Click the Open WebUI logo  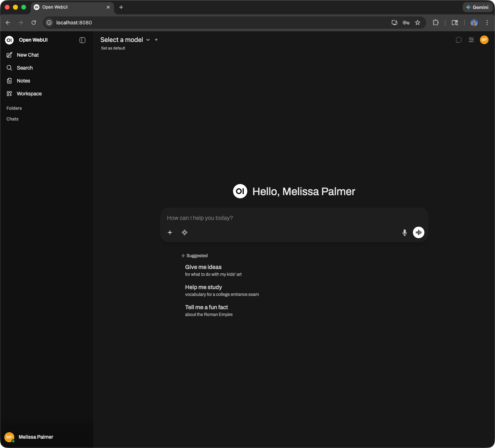click(9, 40)
